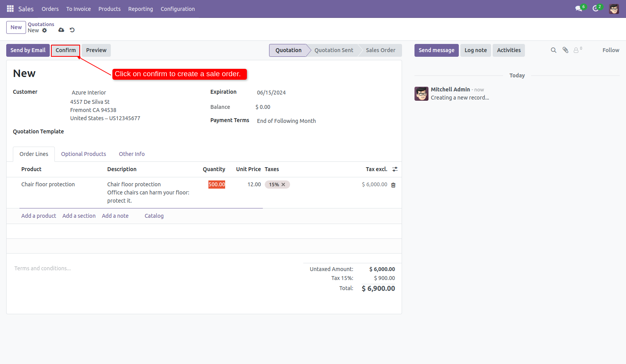Adjust column display with the sliders icon
The height and width of the screenshot is (364, 626).
[x=395, y=169]
